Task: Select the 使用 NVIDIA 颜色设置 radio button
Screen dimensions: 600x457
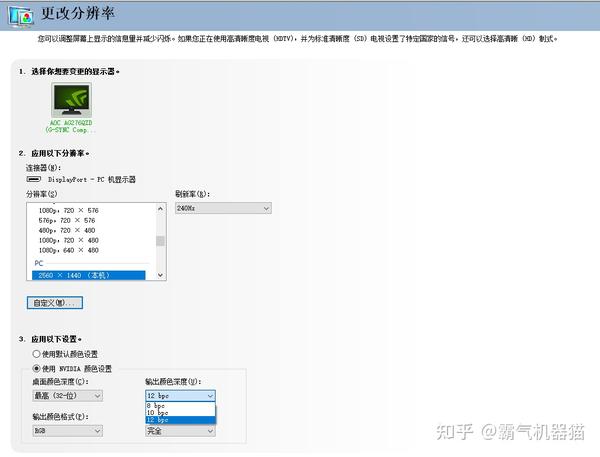Action: [x=36, y=369]
